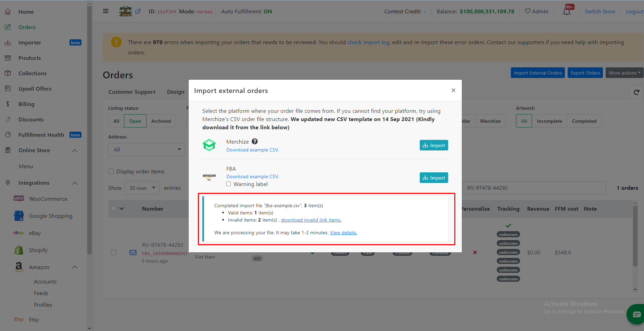Collapse the Online Store section
Image resolution: width=644 pixels, height=331 pixels.
(x=75, y=150)
